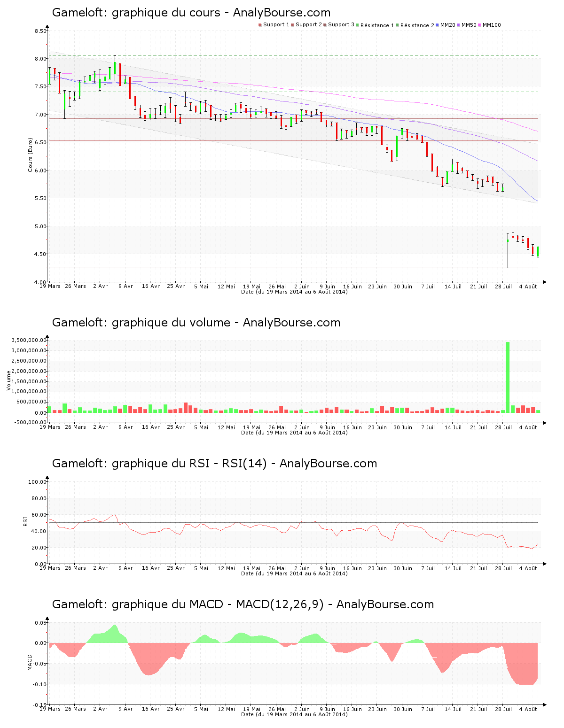Click the Support 1 legend swatch
This screenshot has width=564, height=728.
coord(260,25)
